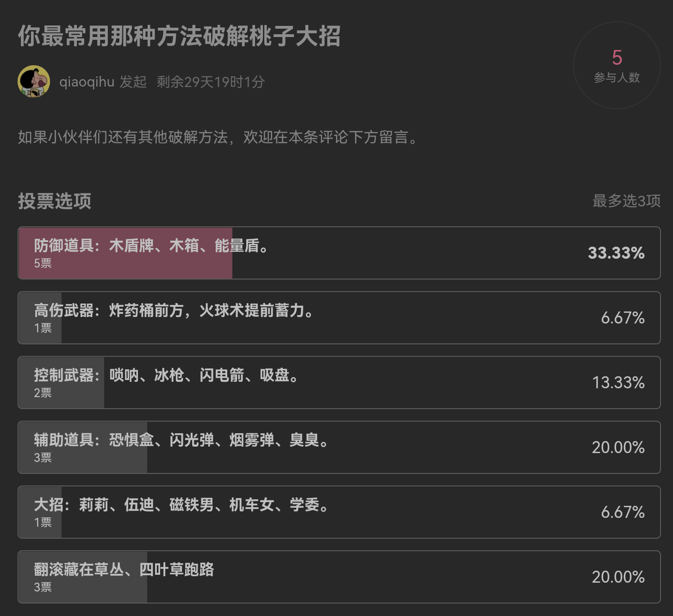Click the 20.00% value on 翻滚 option
Screen dimensions: 673x616
coord(618,577)
